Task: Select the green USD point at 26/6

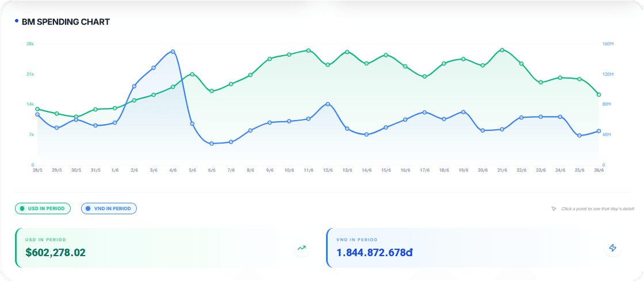Action: 599,95
